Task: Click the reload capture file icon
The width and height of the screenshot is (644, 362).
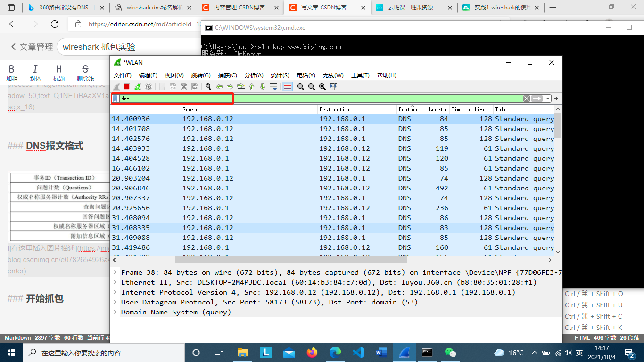Action: coord(195,87)
